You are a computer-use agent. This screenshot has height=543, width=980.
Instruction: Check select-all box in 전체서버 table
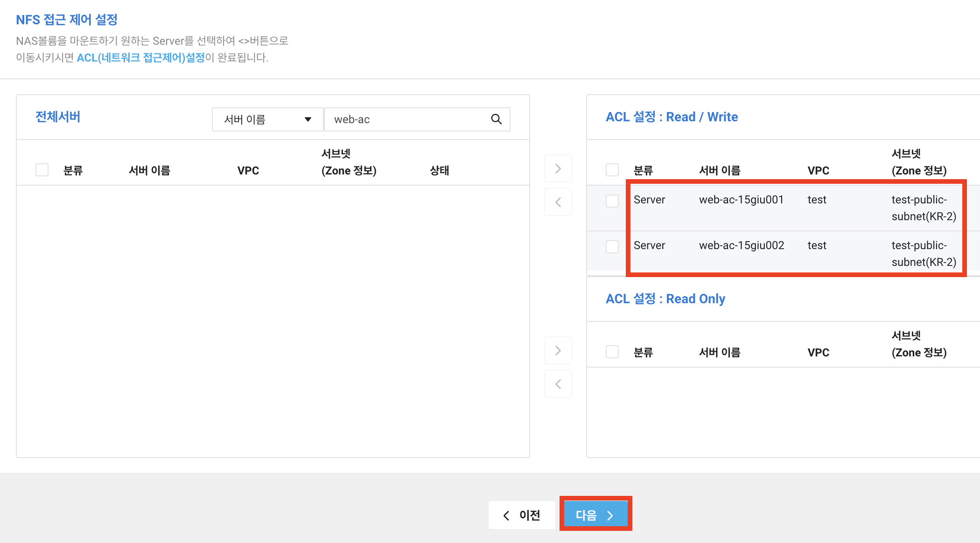click(42, 170)
